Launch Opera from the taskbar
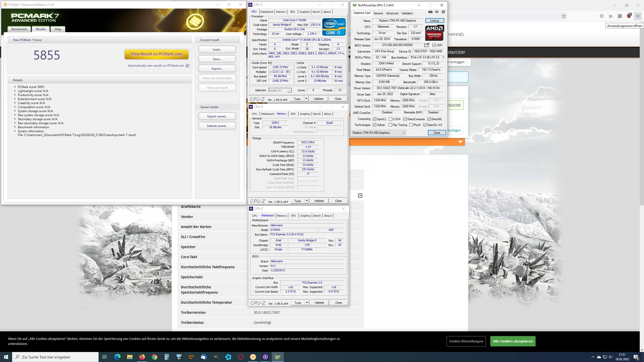Viewport: 644px width, 362px height. (x=240, y=357)
